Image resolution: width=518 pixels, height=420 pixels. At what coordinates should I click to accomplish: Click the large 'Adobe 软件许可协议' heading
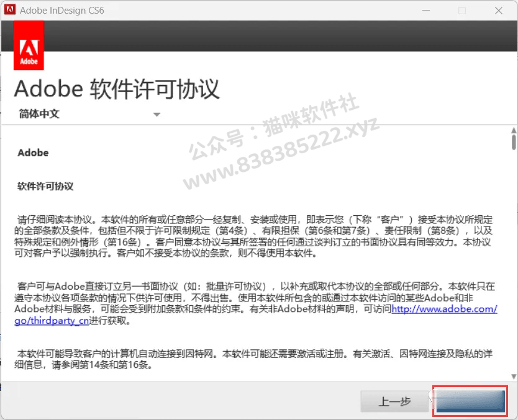117,89
